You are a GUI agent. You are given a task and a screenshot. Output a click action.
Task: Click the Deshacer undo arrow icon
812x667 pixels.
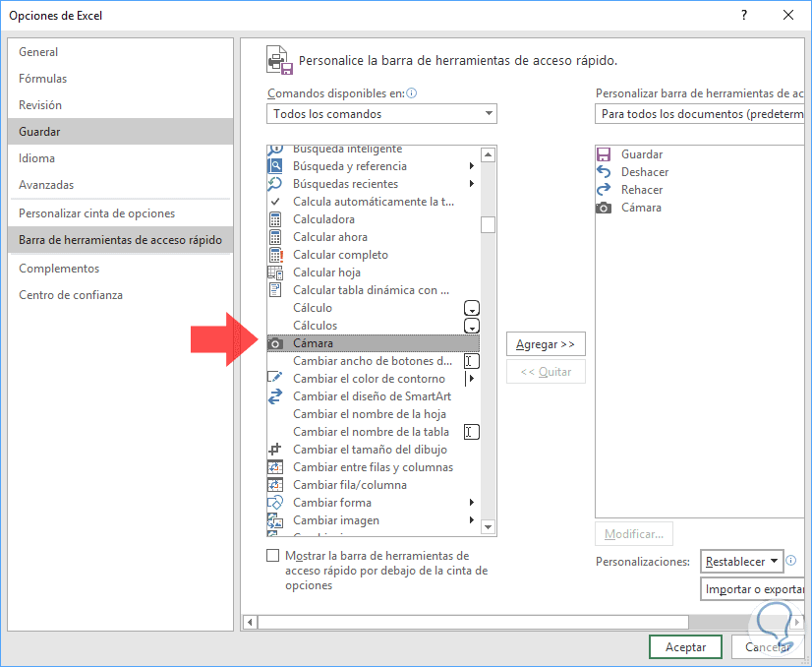604,171
